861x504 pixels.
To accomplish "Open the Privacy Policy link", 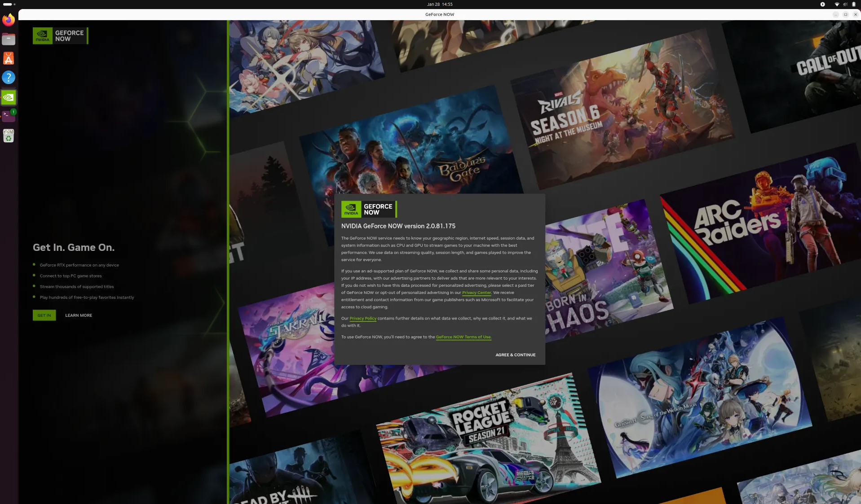I will pos(363,319).
